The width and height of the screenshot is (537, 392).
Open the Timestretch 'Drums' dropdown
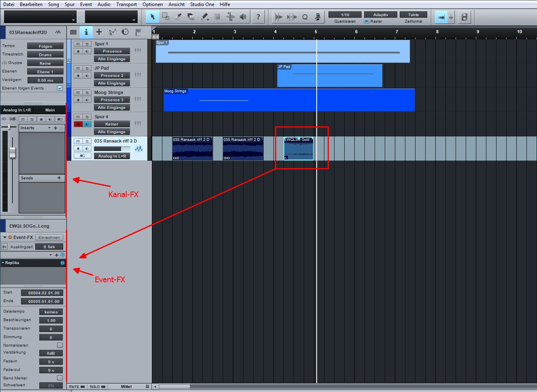point(45,55)
